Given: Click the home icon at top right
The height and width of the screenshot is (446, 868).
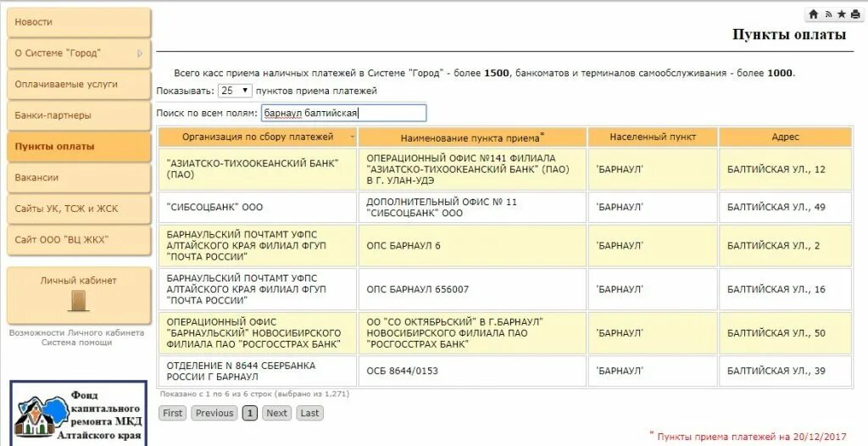Looking at the screenshot, I should point(813,14).
